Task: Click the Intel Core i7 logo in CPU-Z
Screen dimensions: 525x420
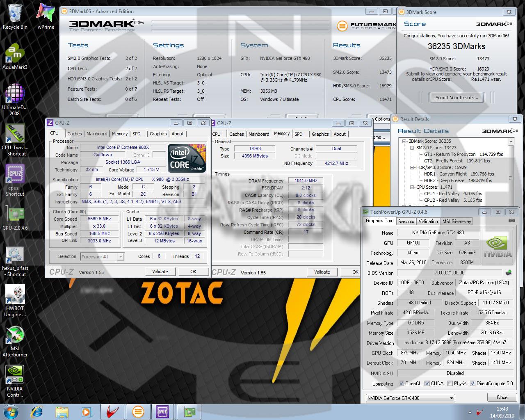Action: pos(187,158)
